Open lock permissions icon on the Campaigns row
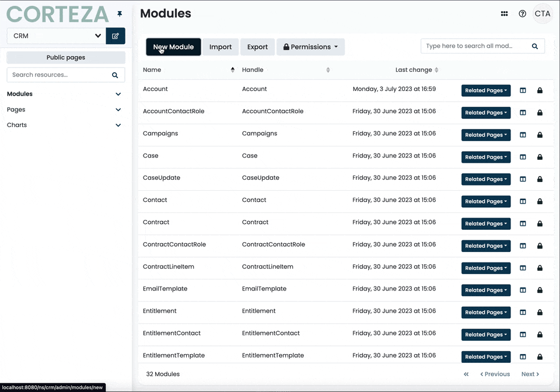Viewport: 560px width, 392px height. coord(540,135)
